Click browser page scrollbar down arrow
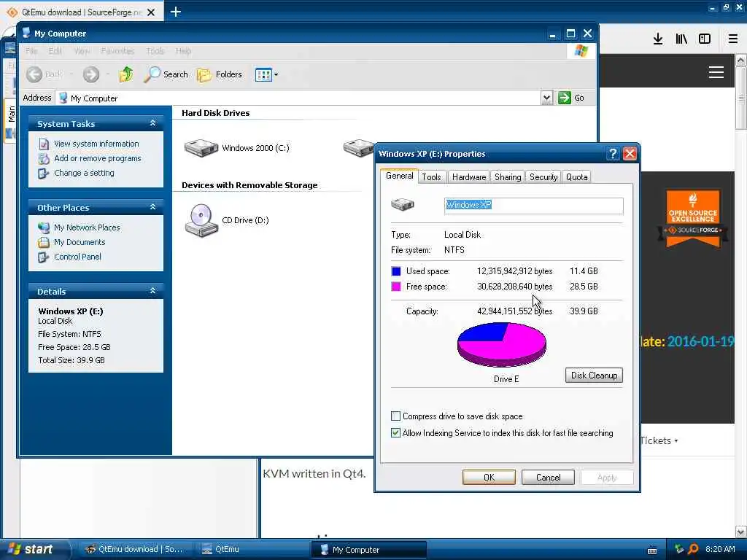This screenshot has width=747, height=560. [741, 532]
